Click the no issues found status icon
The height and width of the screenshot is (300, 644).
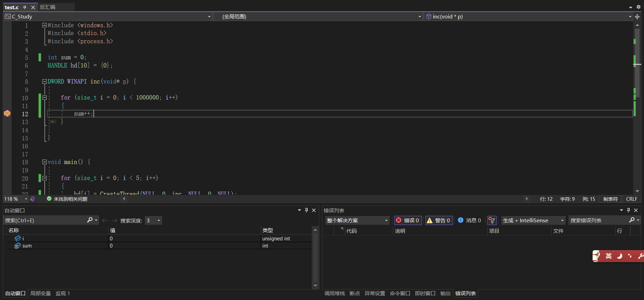pyautogui.click(x=49, y=199)
